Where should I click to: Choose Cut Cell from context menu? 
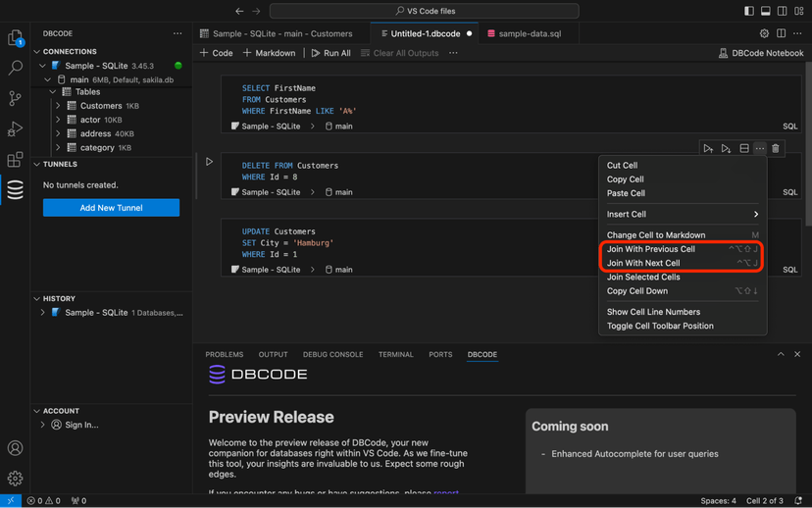point(683,165)
